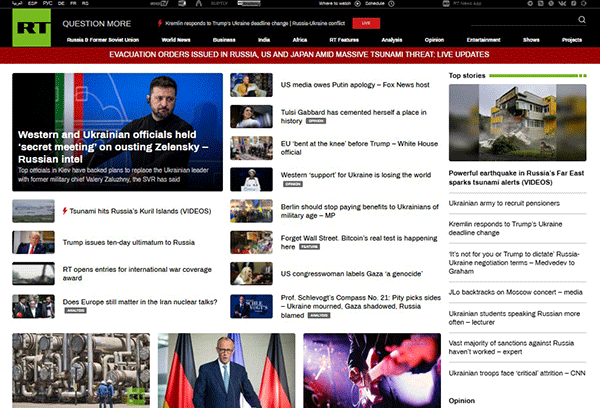Switch to FR language edition
The width and height of the screenshot is (600, 408).
[73, 3]
